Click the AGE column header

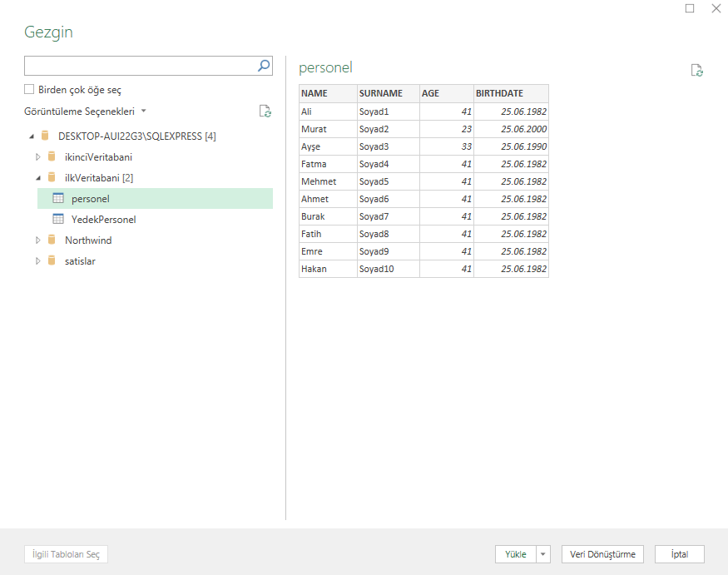coord(447,93)
